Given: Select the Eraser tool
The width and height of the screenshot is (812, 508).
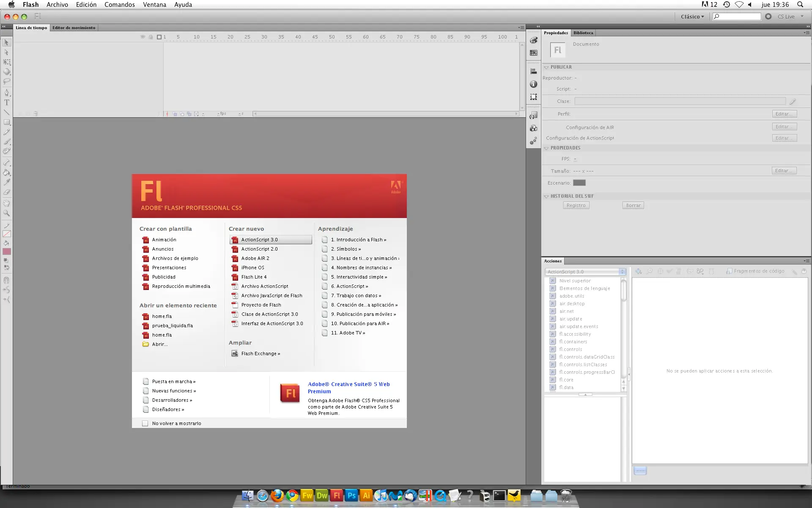Looking at the screenshot, I should (x=6, y=192).
